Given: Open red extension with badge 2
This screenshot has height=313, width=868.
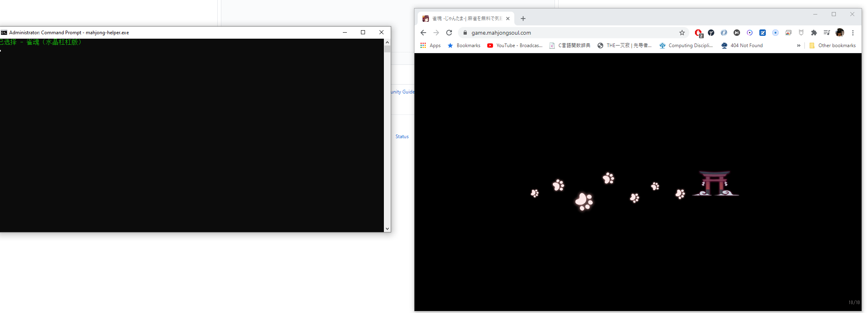Looking at the screenshot, I should [x=699, y=33].
